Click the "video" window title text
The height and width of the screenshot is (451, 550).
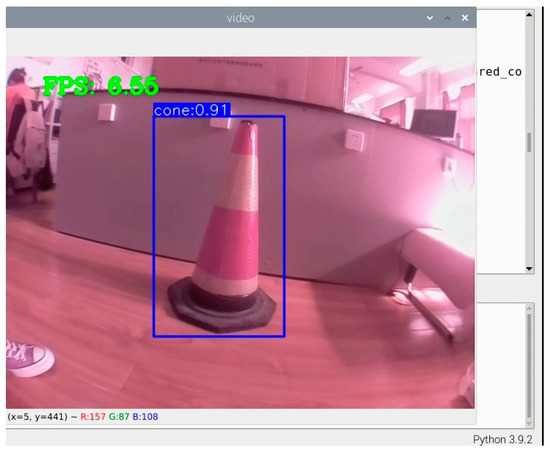240,18
